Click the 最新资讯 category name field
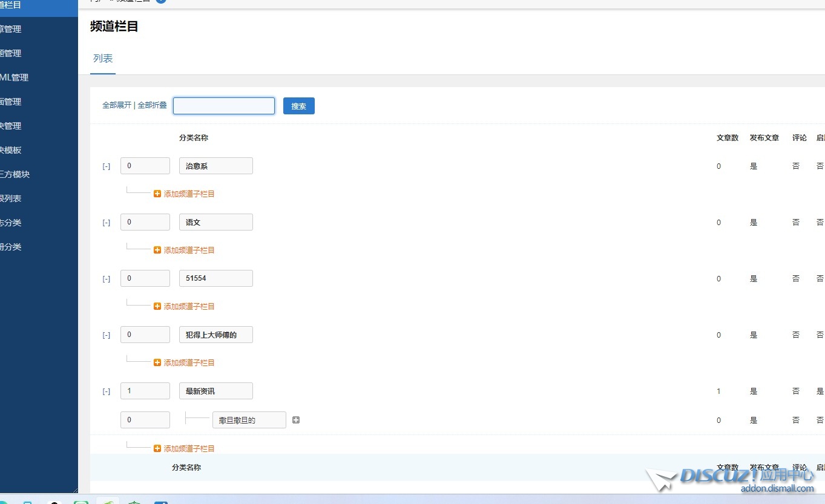 tap(215, 391)
